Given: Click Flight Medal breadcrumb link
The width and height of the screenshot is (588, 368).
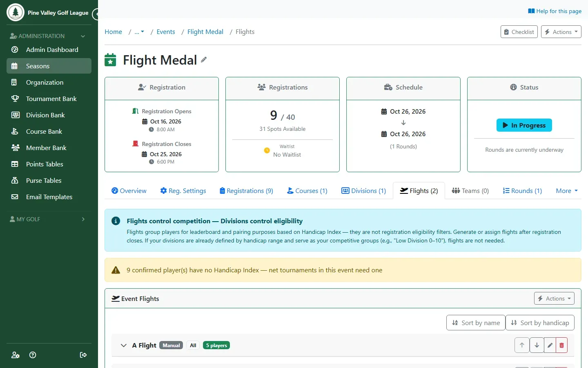Looking at the screenshot, I should 205,32.
